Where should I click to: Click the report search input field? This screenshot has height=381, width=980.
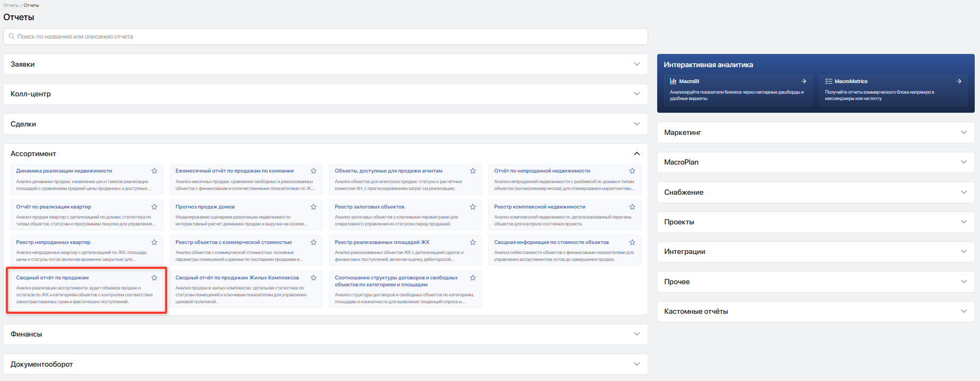(x=325, y=37)
